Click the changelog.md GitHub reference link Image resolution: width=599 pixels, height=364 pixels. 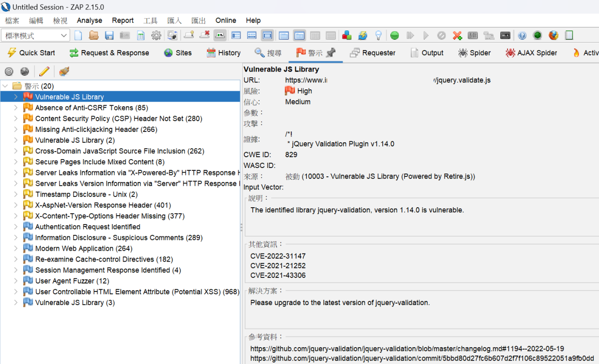407,349
